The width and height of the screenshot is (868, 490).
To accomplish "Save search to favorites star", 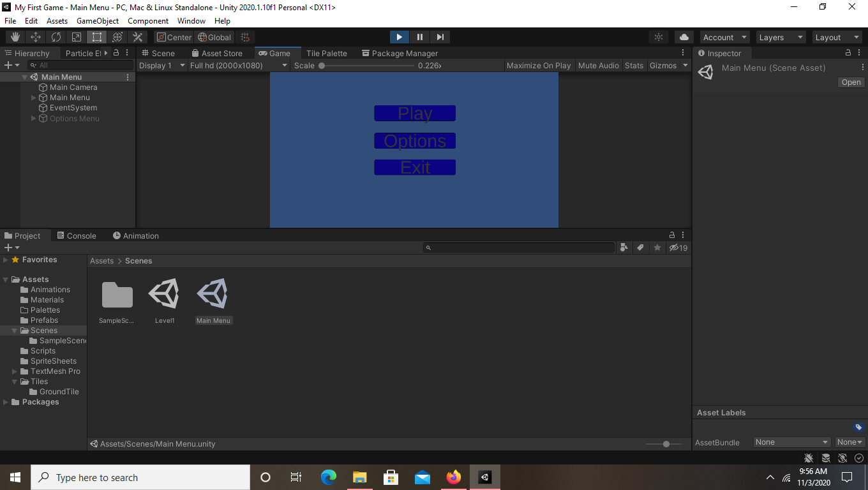I will click(x=657, y=248).
